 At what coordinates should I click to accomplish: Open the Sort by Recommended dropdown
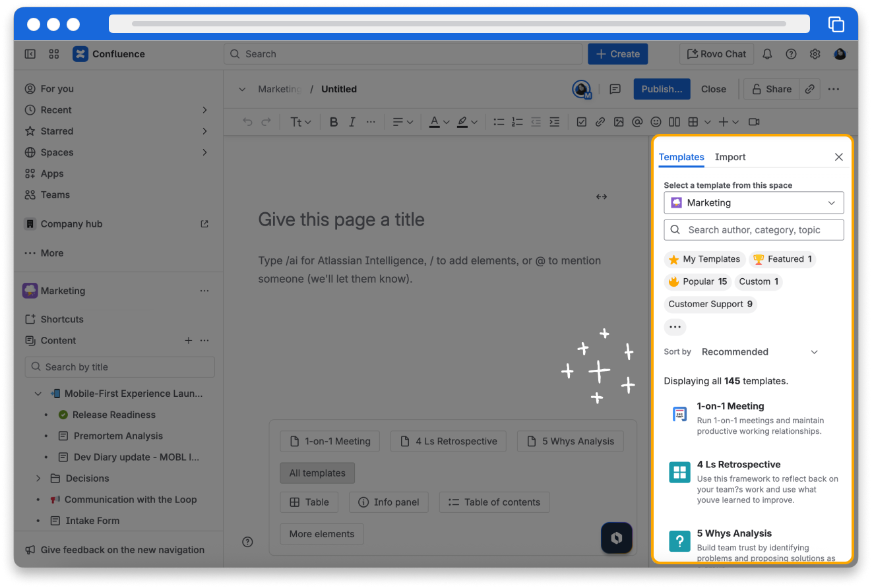759,352
